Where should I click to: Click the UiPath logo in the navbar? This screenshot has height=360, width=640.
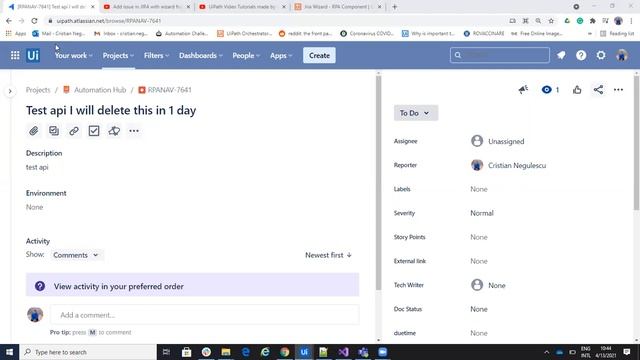tap(33, 55)
